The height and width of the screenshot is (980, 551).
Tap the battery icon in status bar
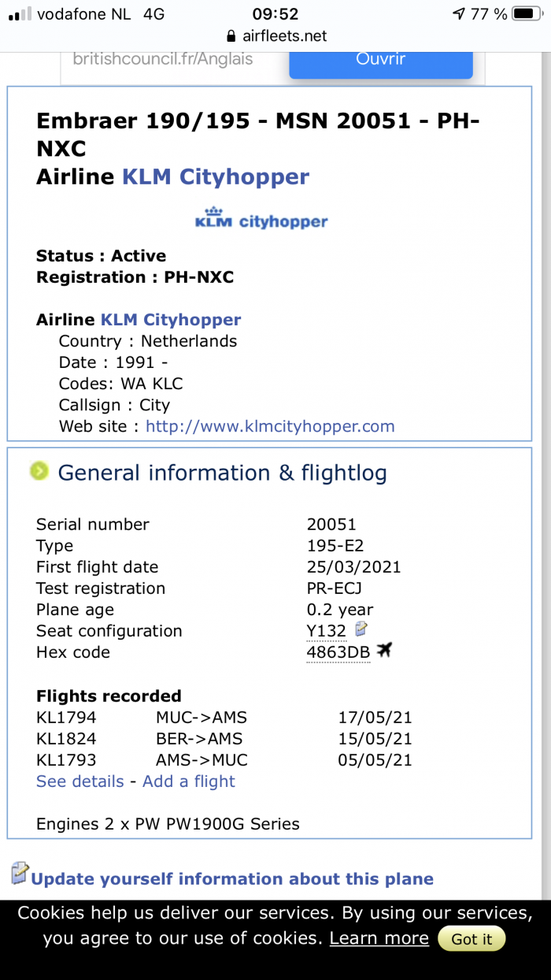(x=525, y=13)
